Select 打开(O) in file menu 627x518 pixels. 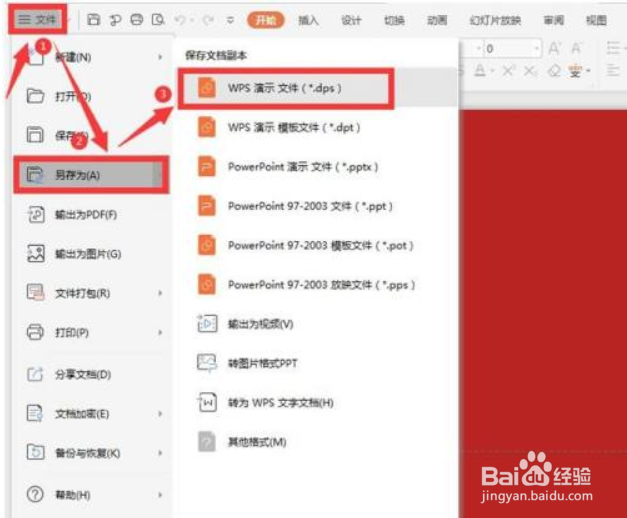94,96
